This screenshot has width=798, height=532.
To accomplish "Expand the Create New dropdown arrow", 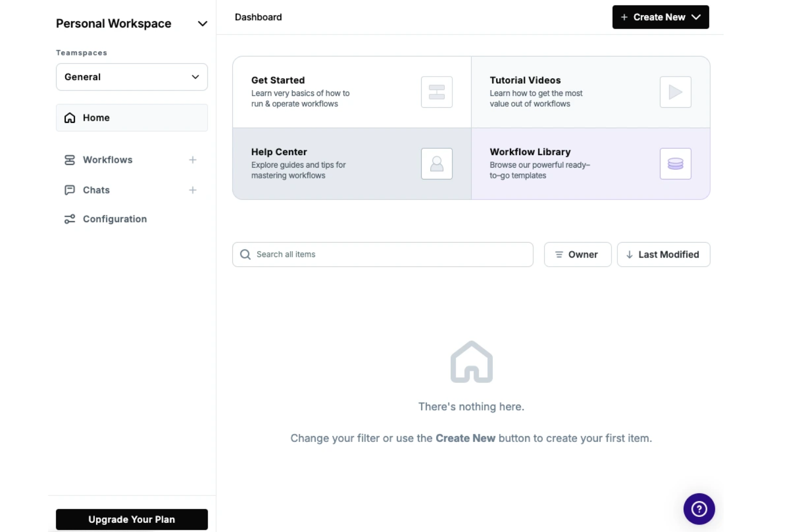I will [696, 17].
